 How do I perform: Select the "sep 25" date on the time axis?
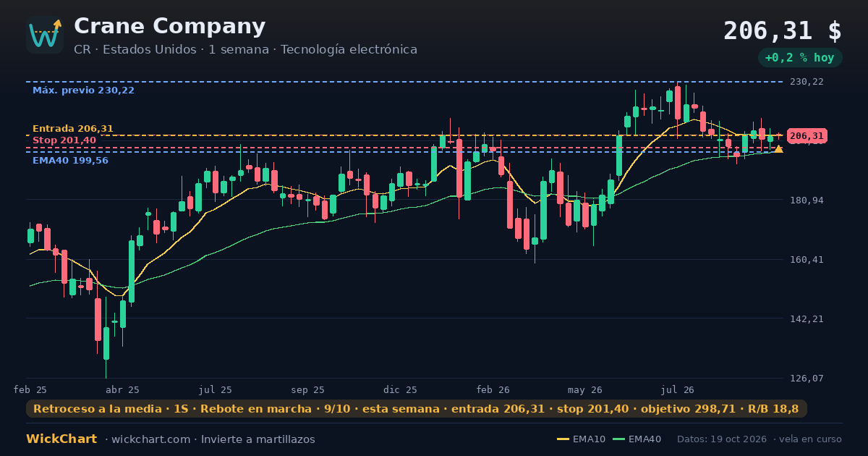(307, 389)
